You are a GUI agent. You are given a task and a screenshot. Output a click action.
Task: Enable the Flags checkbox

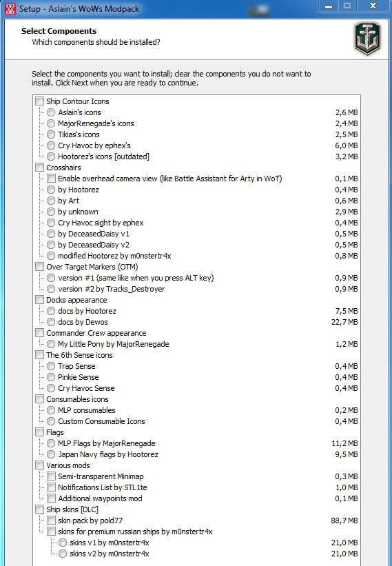point(40,432)
